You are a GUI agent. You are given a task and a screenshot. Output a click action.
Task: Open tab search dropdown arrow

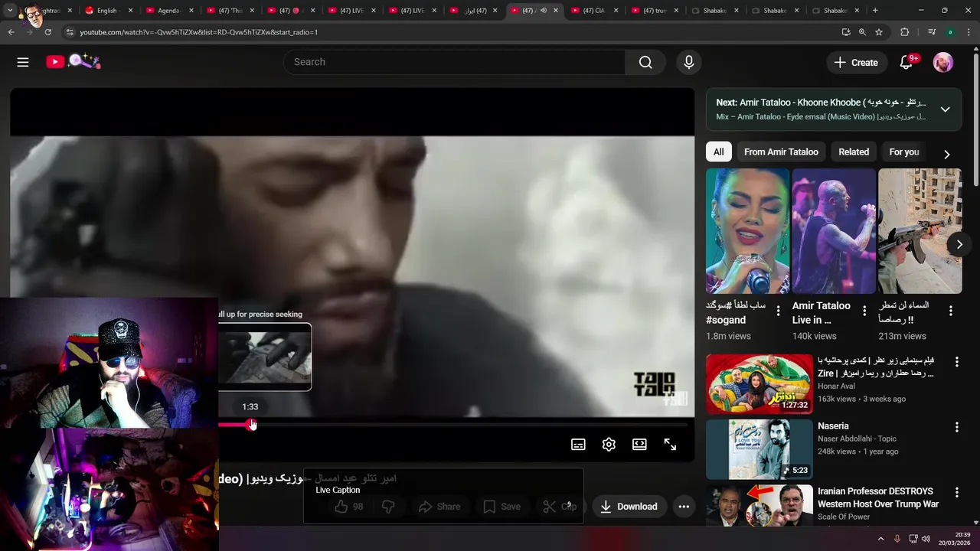[x=10, y=11]
